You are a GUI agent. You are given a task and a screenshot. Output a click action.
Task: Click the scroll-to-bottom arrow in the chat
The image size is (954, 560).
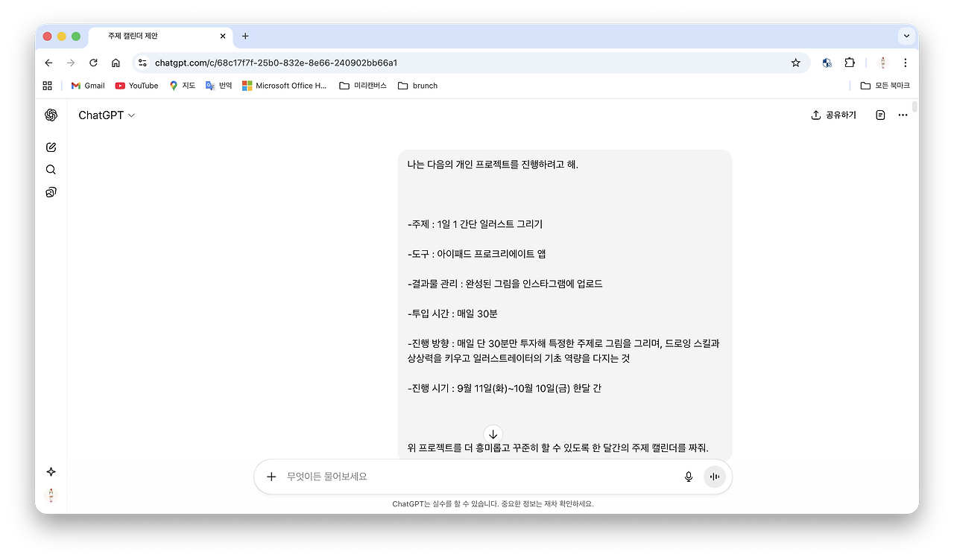[x=493, y=434]
